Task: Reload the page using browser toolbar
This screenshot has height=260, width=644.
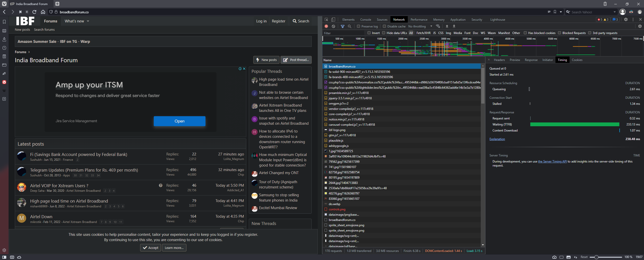Action: tap(34, 12)
